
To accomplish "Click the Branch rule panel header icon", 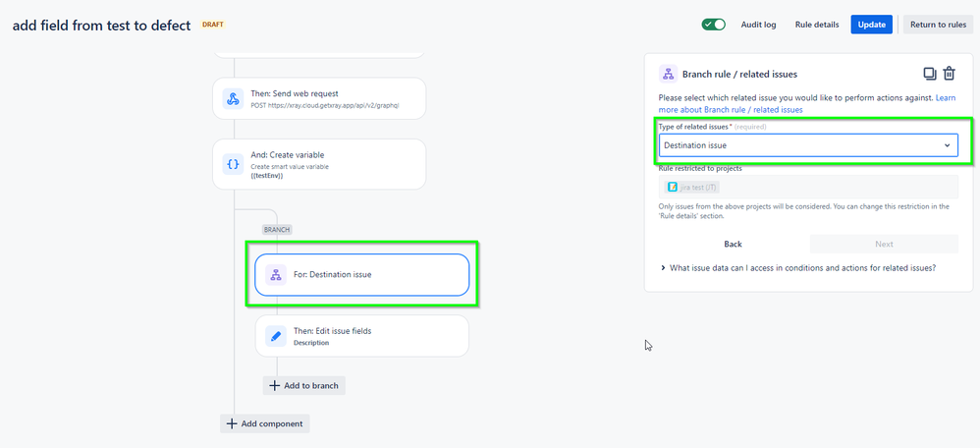I will pos(668,74).
